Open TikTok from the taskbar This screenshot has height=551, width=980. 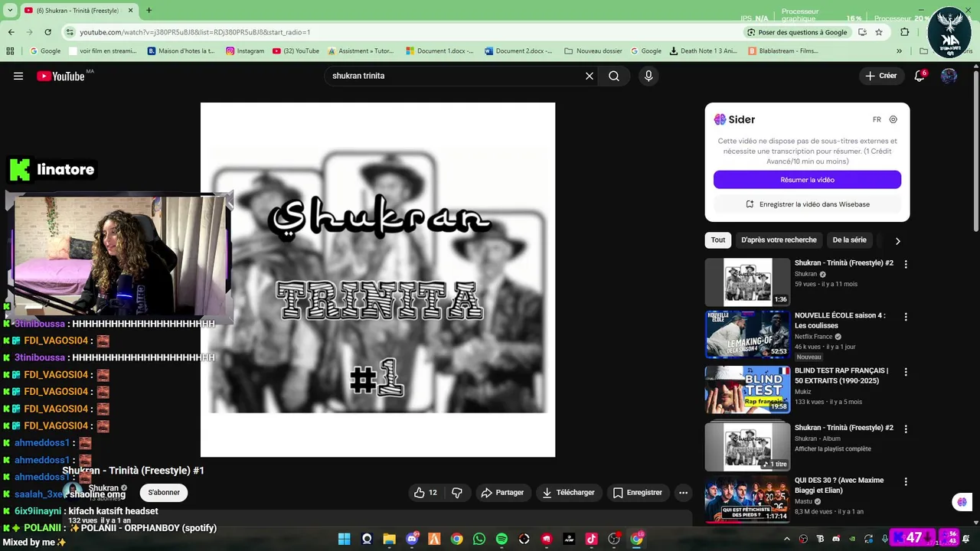tap(592, 539)
